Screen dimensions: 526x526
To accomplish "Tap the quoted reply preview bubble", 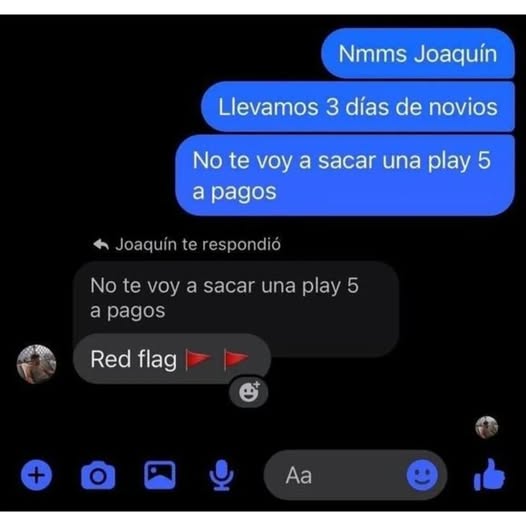I will 236,298.
